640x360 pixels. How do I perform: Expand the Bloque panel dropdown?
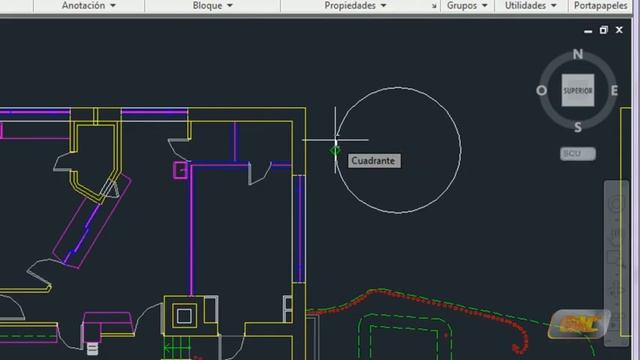point(212,6)
